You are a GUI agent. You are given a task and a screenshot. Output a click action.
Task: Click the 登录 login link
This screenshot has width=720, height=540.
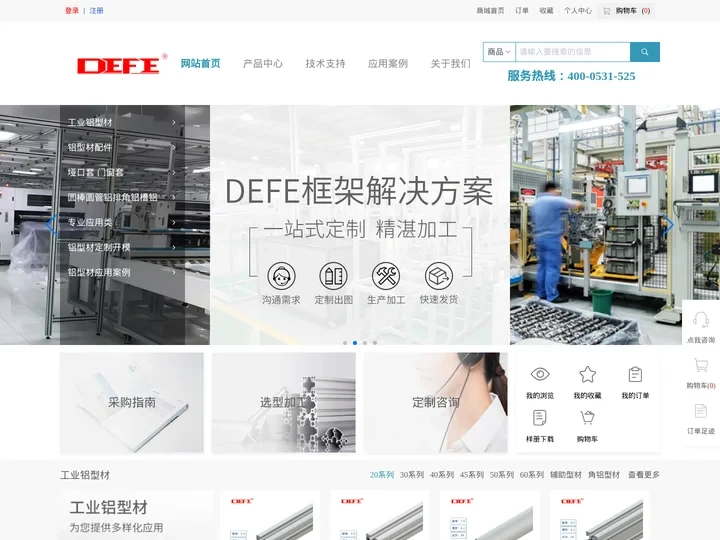(72, 11)
